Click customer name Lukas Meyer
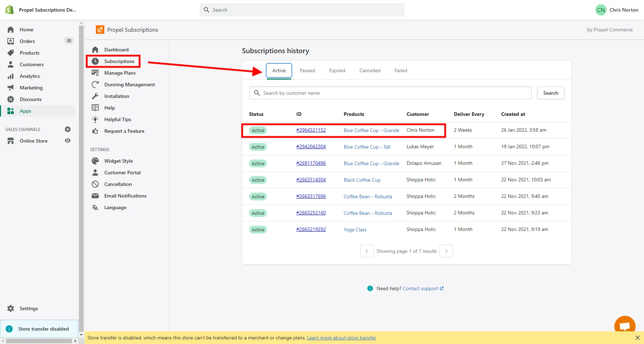This screenshot has height=344, width=644. (x=420, y=146)
